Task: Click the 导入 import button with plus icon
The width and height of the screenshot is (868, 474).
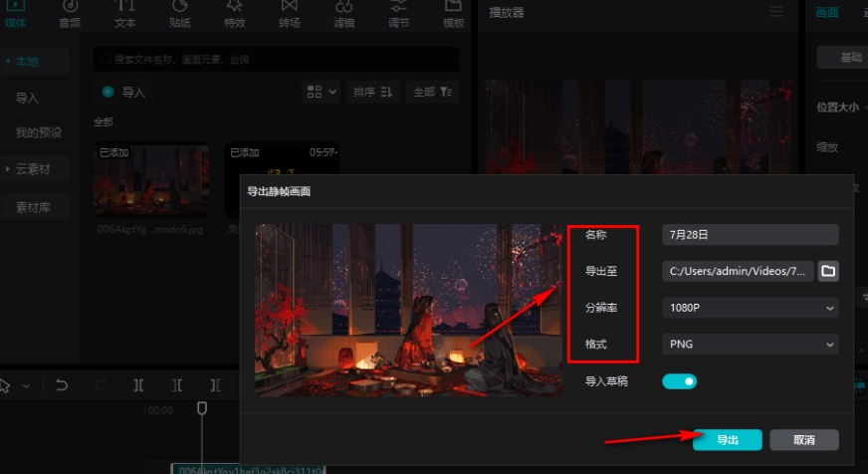Action: [x=124, y=92]
